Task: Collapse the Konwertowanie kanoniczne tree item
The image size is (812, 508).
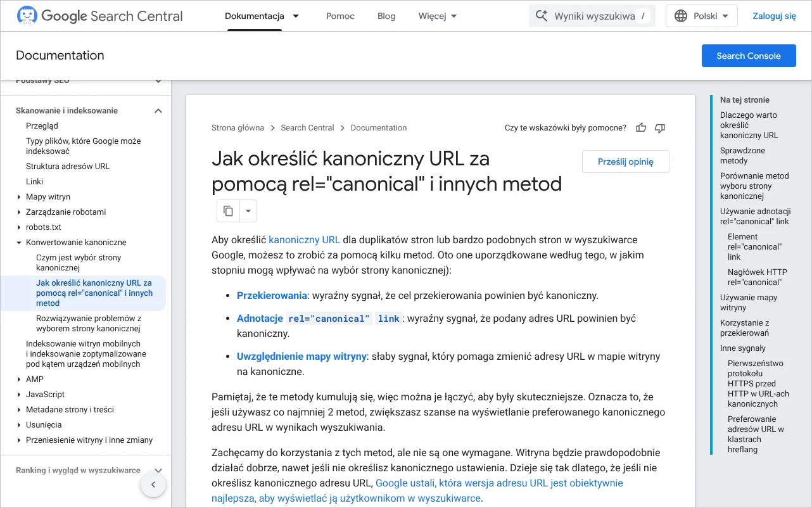Action: coord(19,243)
